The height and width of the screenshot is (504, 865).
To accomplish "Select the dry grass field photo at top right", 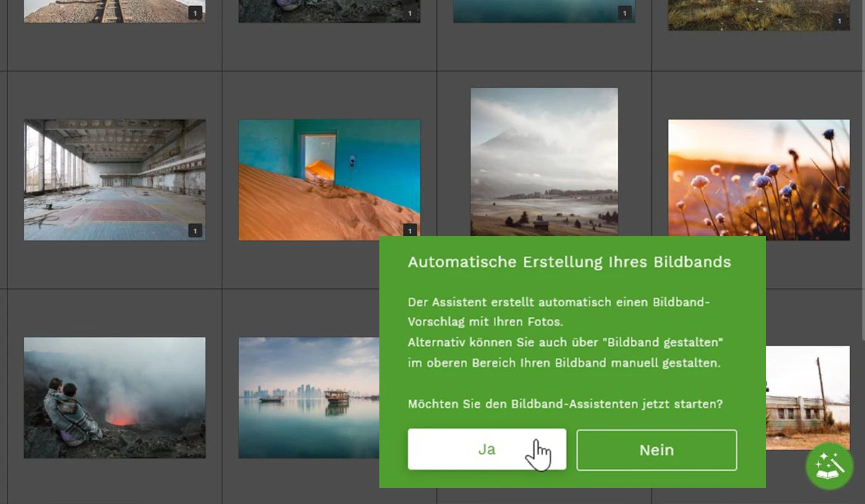I will pyautogui.click(x=759, y=15).
